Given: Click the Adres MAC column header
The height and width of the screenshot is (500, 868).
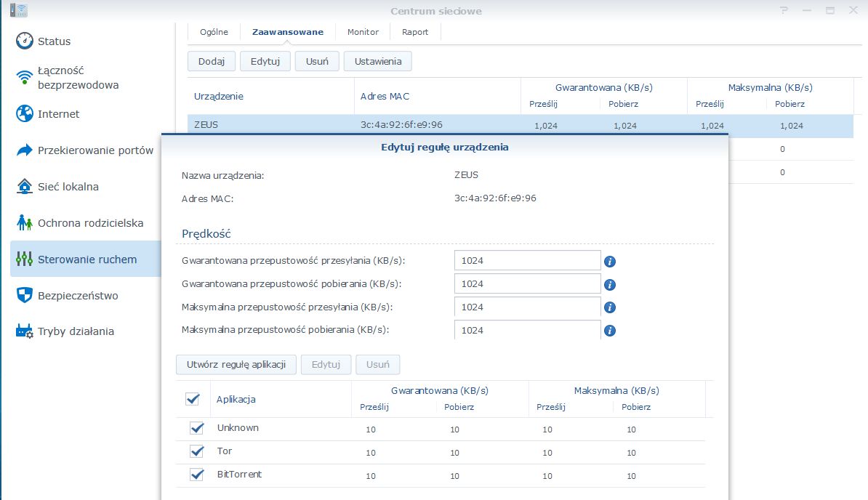Looking at the screenshot, I should 385,96.
